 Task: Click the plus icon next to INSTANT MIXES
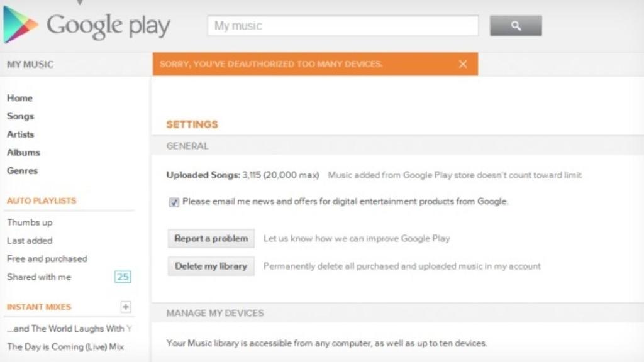(x=126, y=307)
